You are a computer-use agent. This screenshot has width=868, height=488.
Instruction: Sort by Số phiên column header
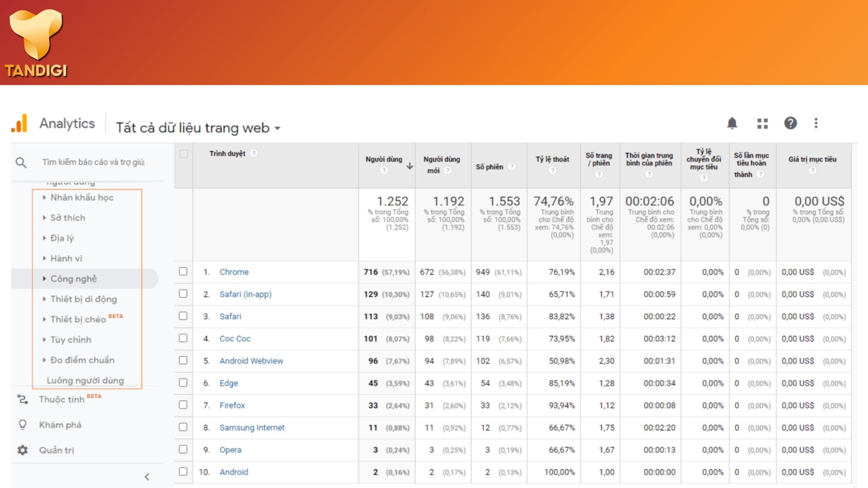(489, 167)
